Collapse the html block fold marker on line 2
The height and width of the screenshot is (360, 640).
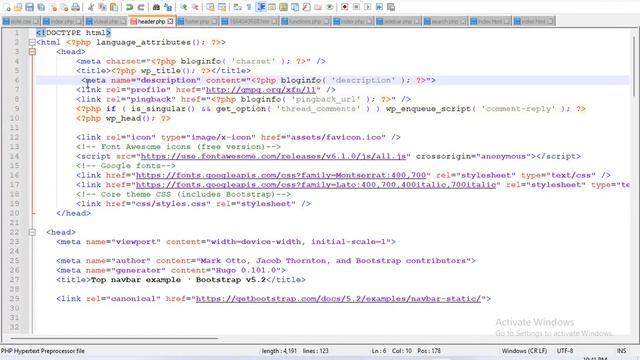(x=32, y=42)
